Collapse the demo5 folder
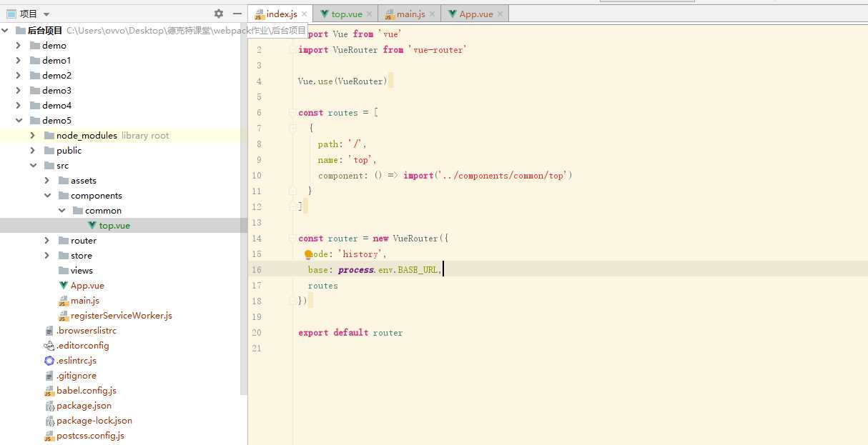The image size is (868, 445). tap(19, 121)
